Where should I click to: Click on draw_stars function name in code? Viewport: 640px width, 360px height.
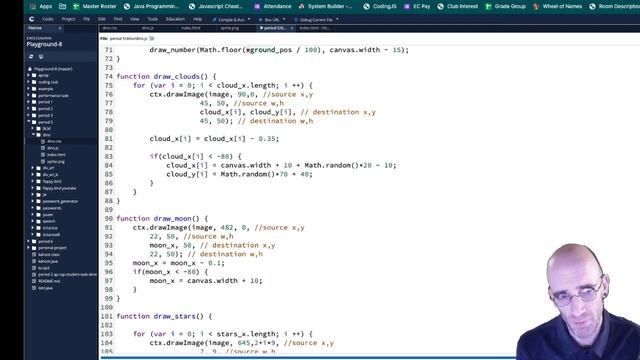[178, 316]
